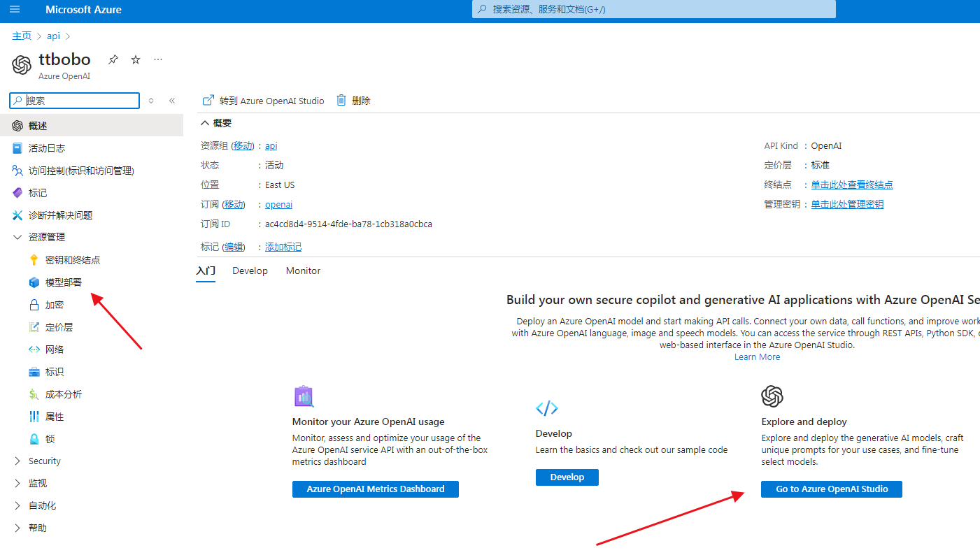
Task: Click the 成本分析 dollar icon
Action: pyautogui.click(x=34, y=394)
